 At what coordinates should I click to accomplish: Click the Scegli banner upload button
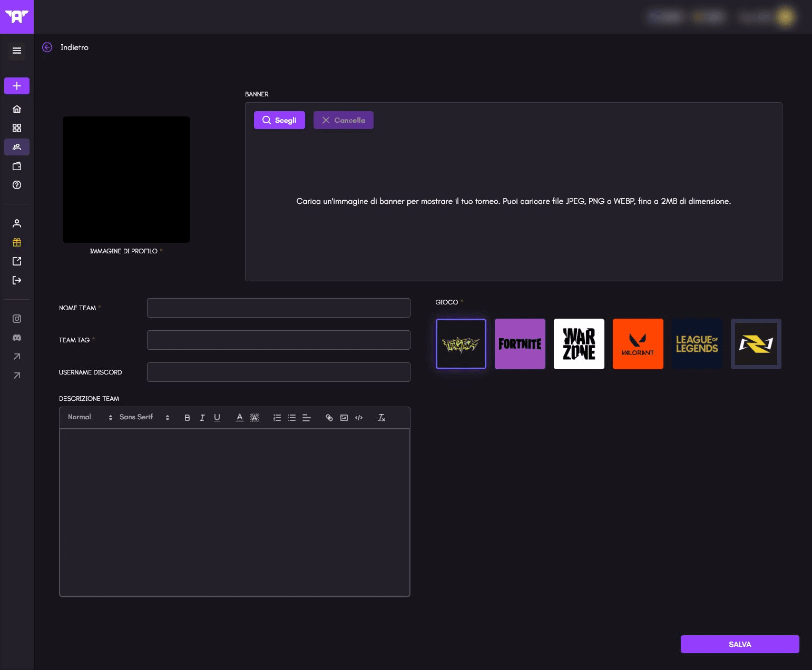pyautogui.click(x=279, y=120)
